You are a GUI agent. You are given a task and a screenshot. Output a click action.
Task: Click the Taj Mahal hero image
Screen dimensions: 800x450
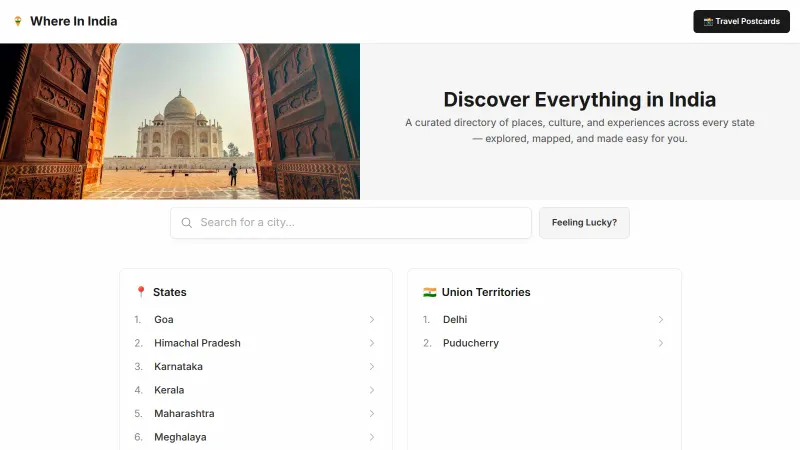[180, 121]
